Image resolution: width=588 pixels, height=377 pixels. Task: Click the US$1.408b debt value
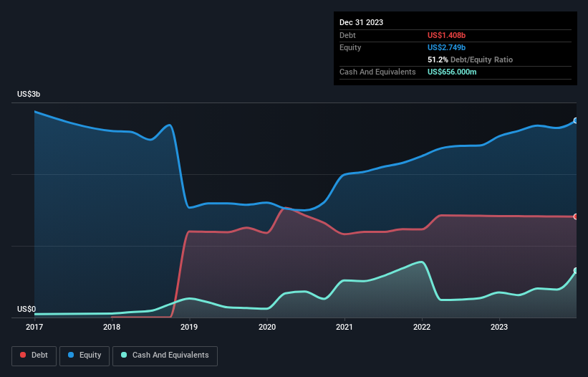446,35
